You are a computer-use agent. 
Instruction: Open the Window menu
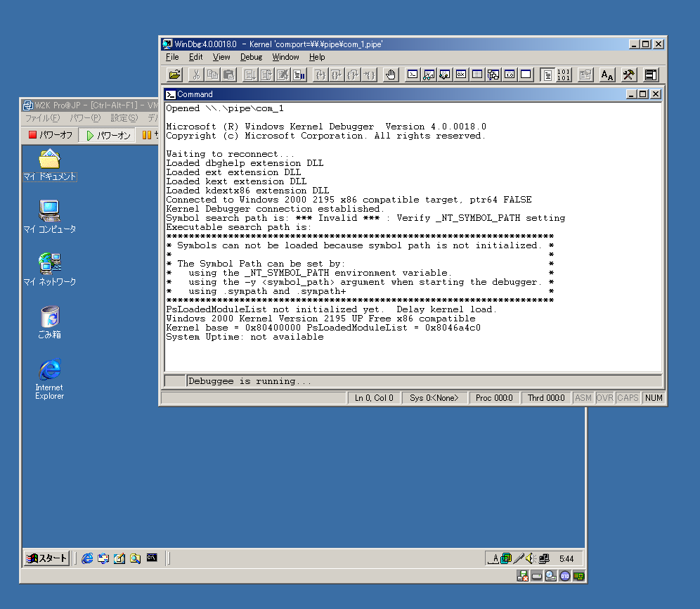coord(285,57)
